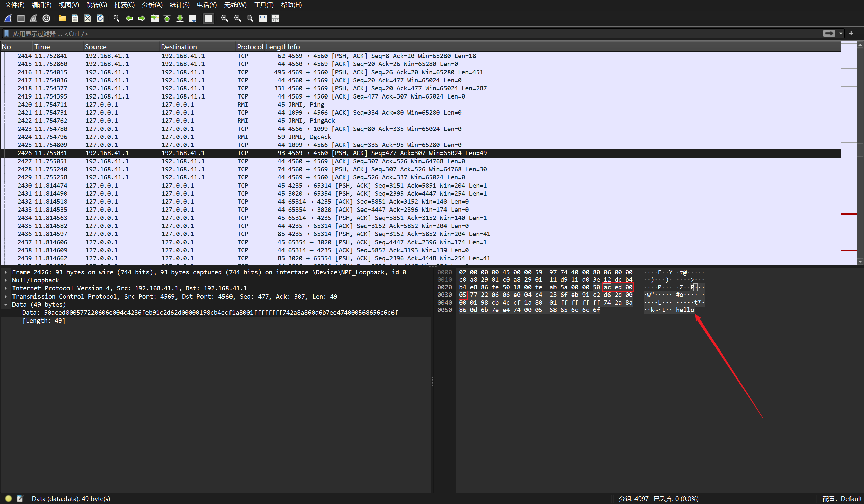Open the 捕获(C) menu

tap(125, 5)
